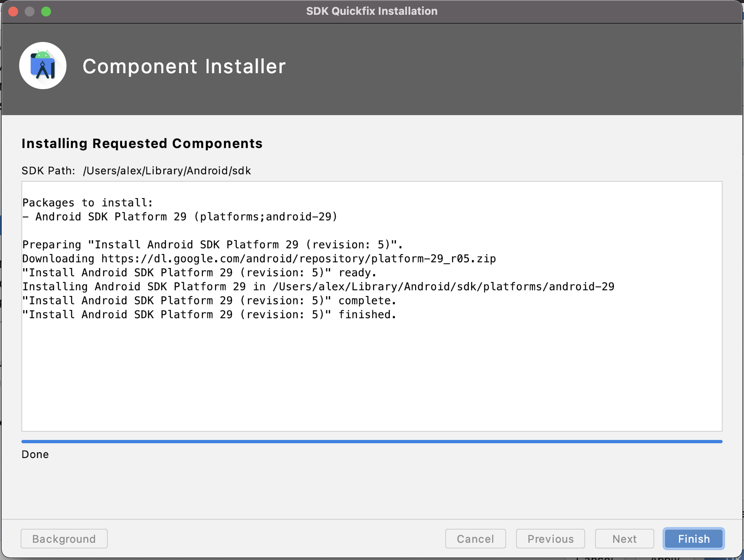Screen dimensions: 744x560
Task: Click the SDK path /Users/alex/Library/Android/sdk text
Action: 167,171
